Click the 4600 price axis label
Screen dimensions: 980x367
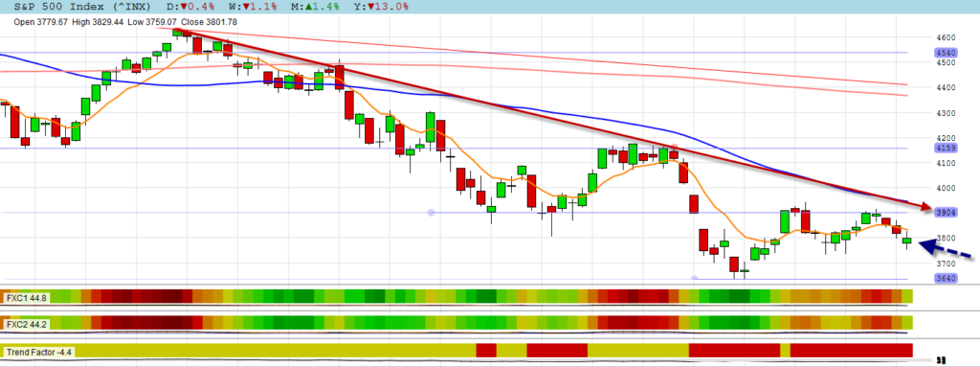coord(945,37)
